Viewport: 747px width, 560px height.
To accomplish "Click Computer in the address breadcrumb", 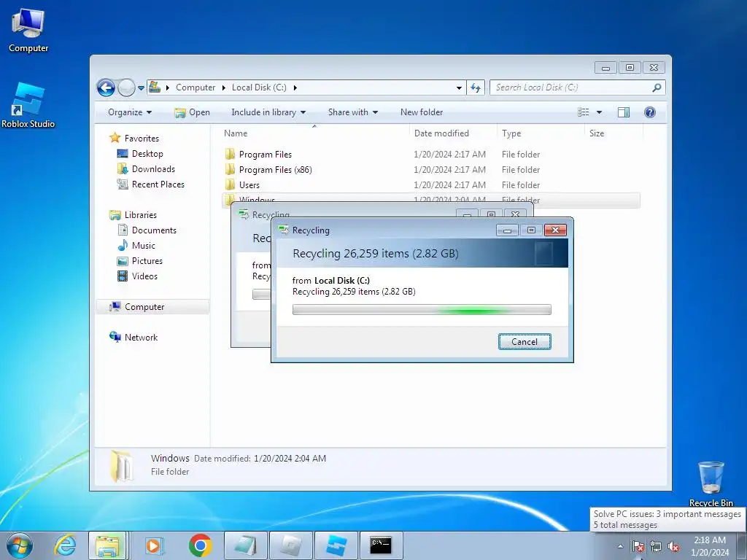I will coord(196,87).
